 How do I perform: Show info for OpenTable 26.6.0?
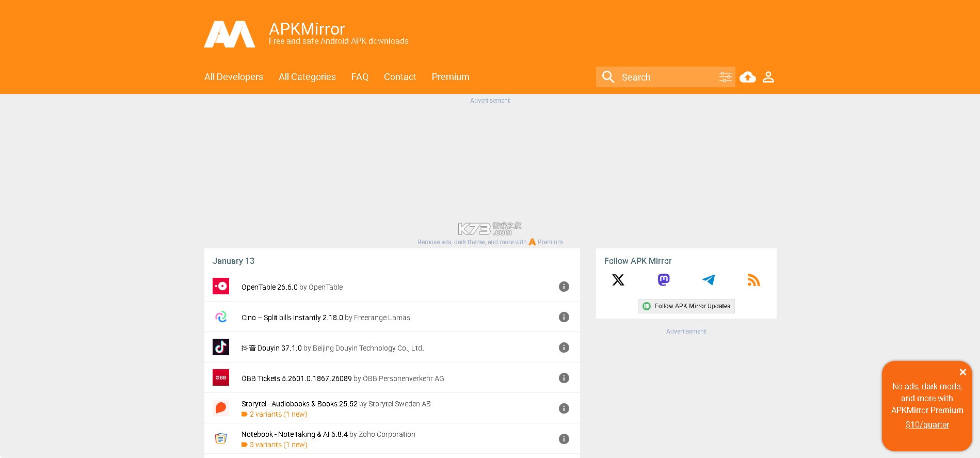pos(564,287)
